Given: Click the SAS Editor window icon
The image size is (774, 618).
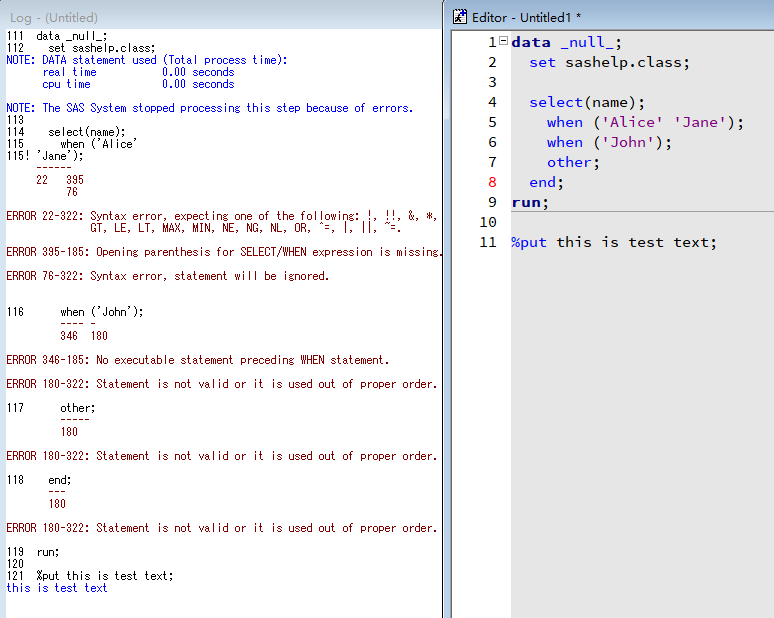Looking at the screenshot, I should point(460,16).
